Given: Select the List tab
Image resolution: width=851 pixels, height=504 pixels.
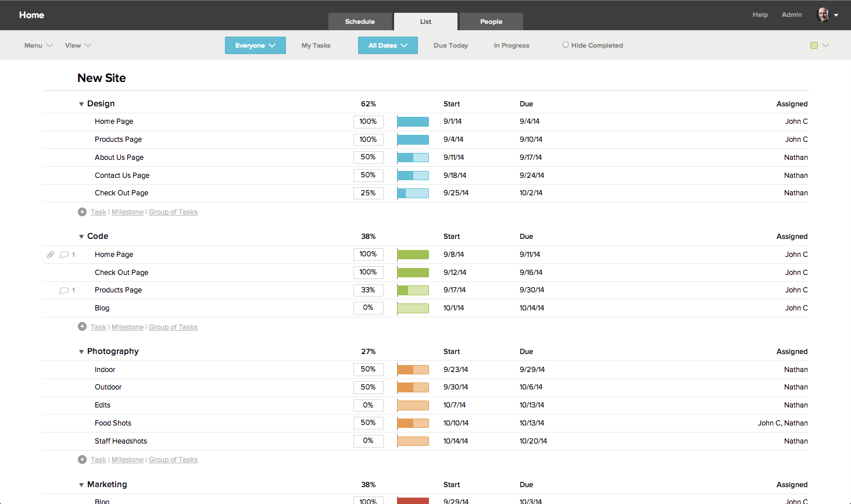Looking at the screenshot, I should [x=425, y=22].
